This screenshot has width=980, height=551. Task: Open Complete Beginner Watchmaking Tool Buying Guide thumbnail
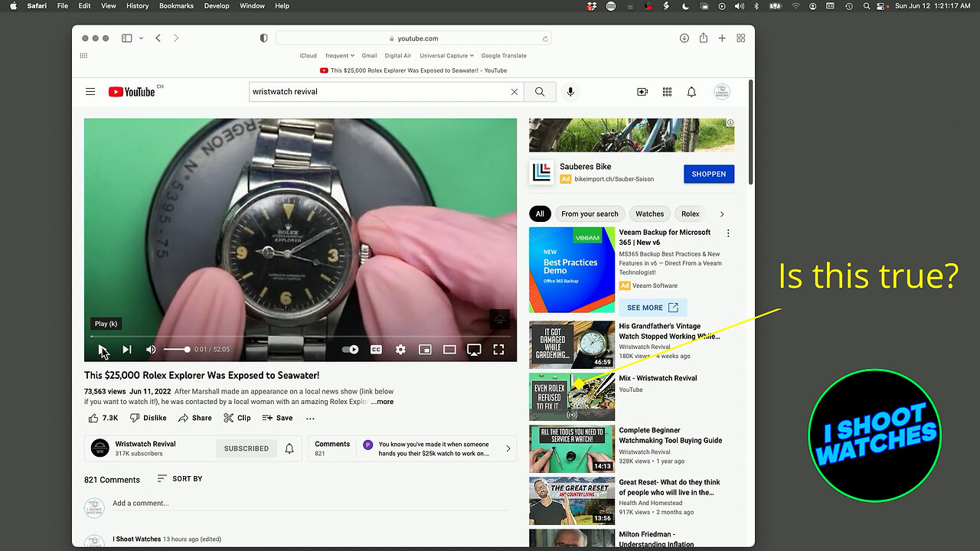572,449
